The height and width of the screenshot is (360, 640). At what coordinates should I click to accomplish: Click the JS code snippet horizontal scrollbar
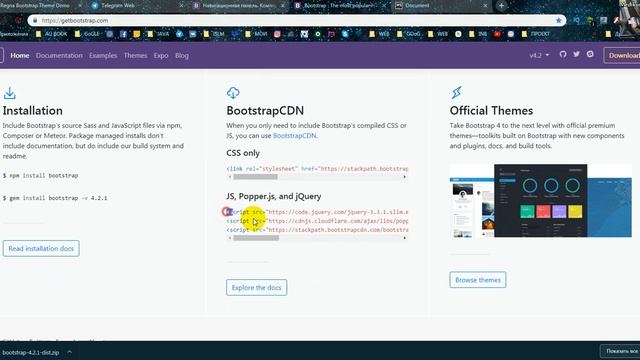(256, 238)
